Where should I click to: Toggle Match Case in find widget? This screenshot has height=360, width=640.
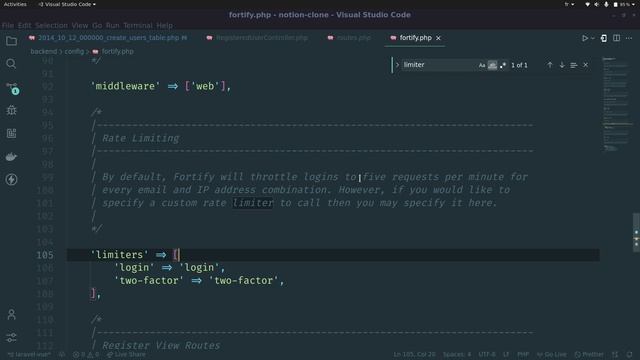[x=482, y=65]
